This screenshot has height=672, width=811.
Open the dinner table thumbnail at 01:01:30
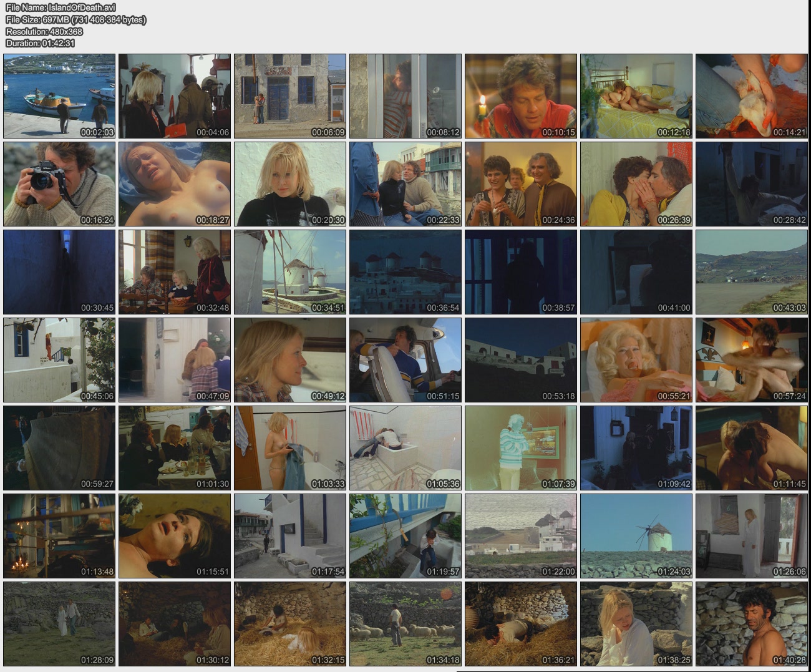(x=175, y=448)
